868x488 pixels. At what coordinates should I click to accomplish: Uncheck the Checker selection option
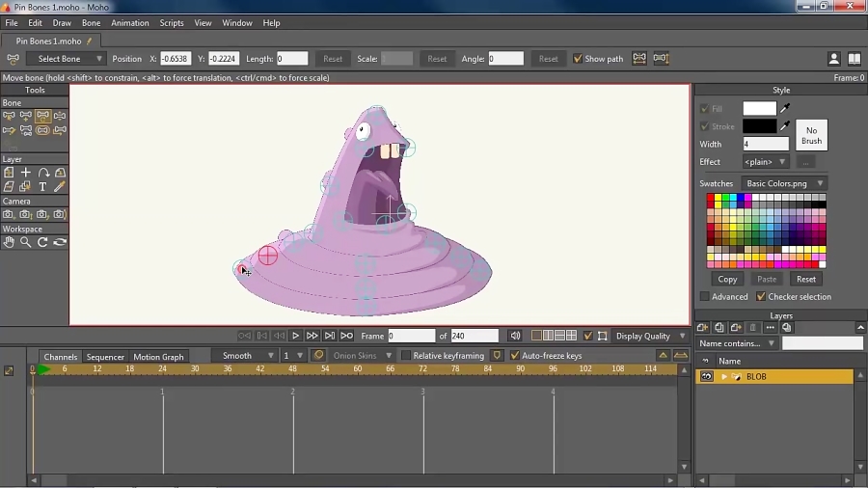(761, 297)
